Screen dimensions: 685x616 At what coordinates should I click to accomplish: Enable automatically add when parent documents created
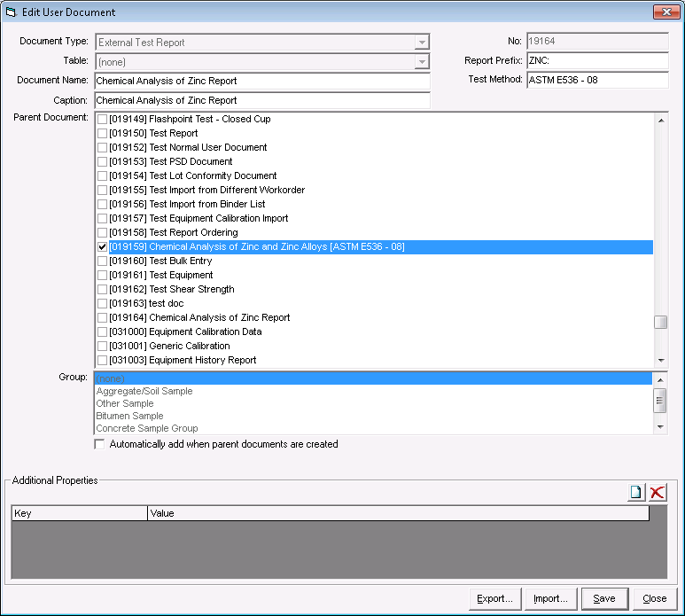[99, 444]
